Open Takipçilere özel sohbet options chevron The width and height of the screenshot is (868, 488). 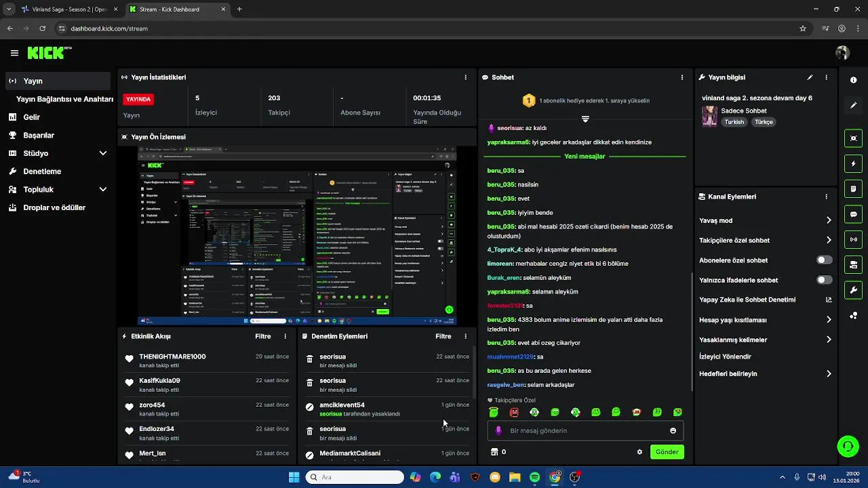829,240
